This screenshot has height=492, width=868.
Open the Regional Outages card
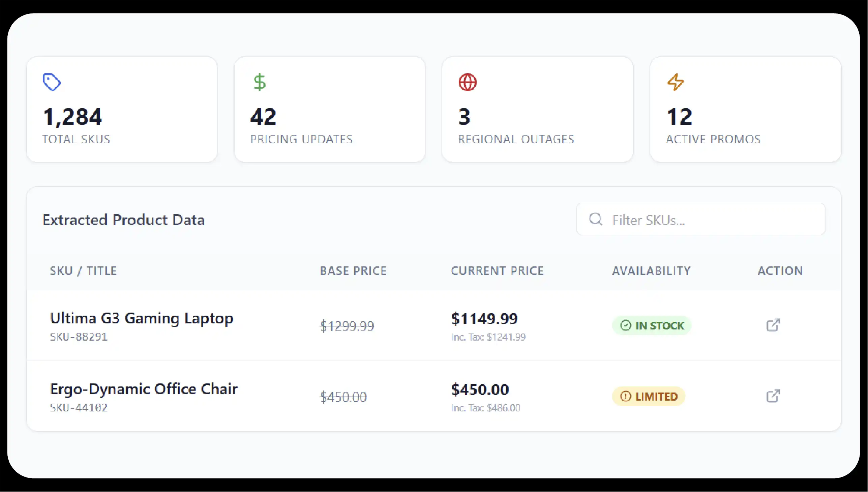point(537,110)
